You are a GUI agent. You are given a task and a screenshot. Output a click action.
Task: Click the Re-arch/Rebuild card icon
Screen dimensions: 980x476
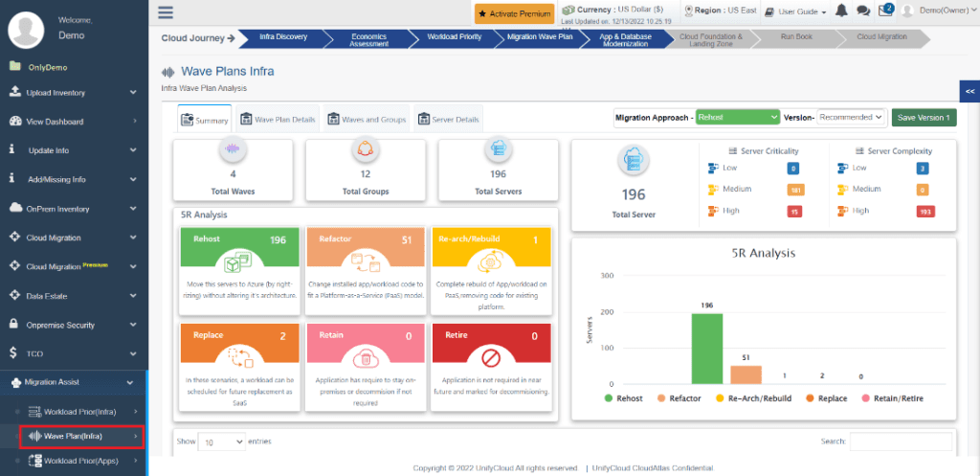[x=491, y=262]
